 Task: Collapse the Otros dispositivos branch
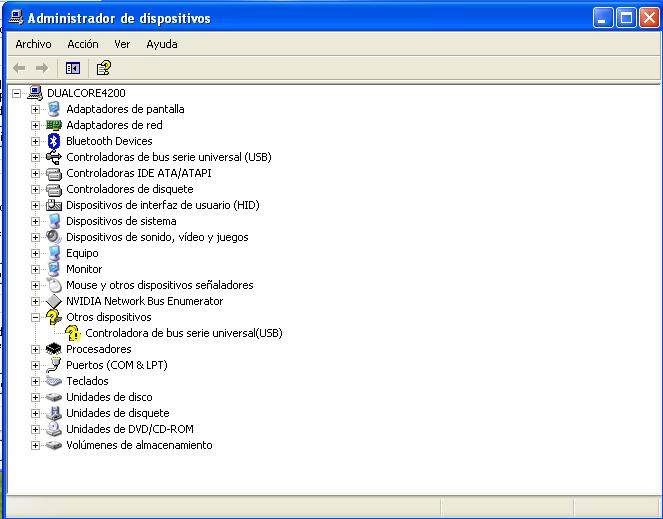click(36, 317)
